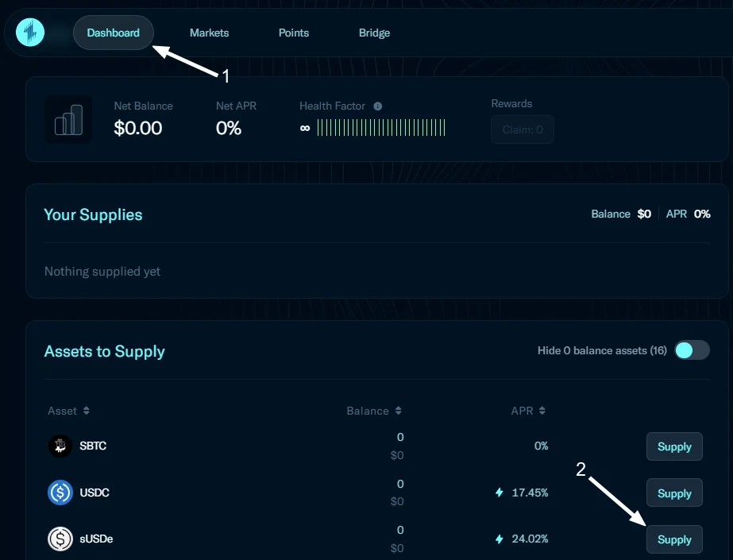Click the Your Supplies heading
The width and height of the screenshot is (733, 560).
[x=93, y=214]
